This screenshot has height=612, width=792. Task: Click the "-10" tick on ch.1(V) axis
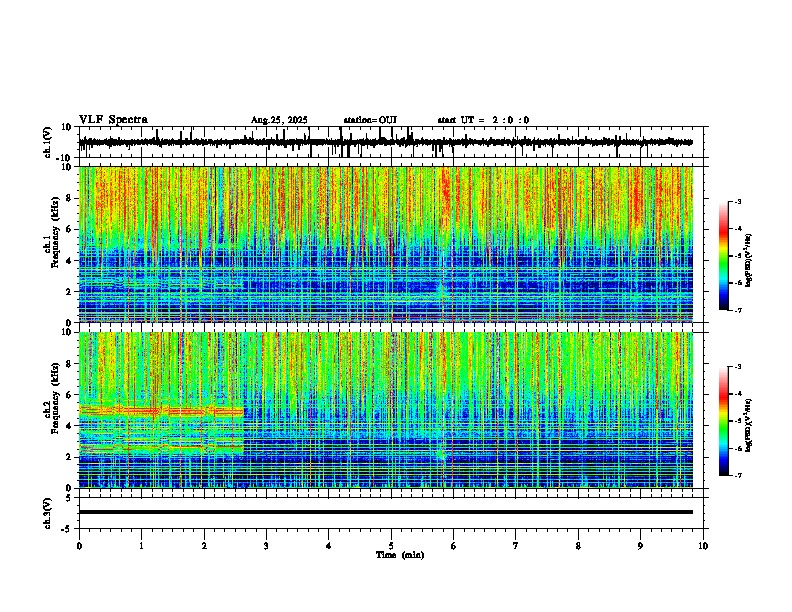(x=65, y=157)
